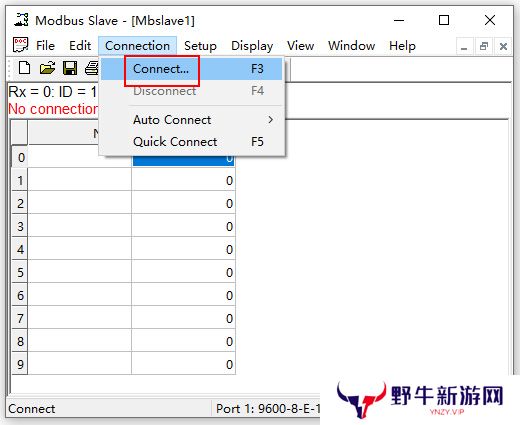
Task: Expand the Auto Connect submenu
Action: (192, 120)
